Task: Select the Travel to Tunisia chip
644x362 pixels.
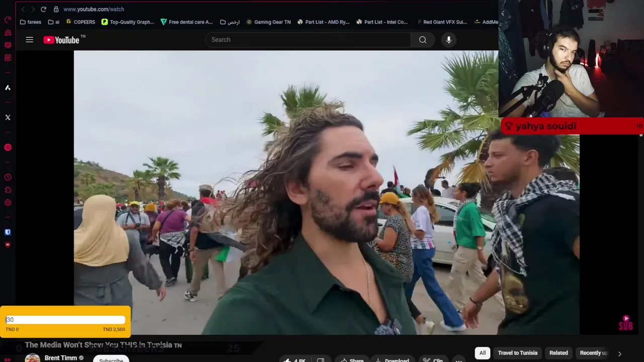Action: pyautogui.click(x=518, y=353)
